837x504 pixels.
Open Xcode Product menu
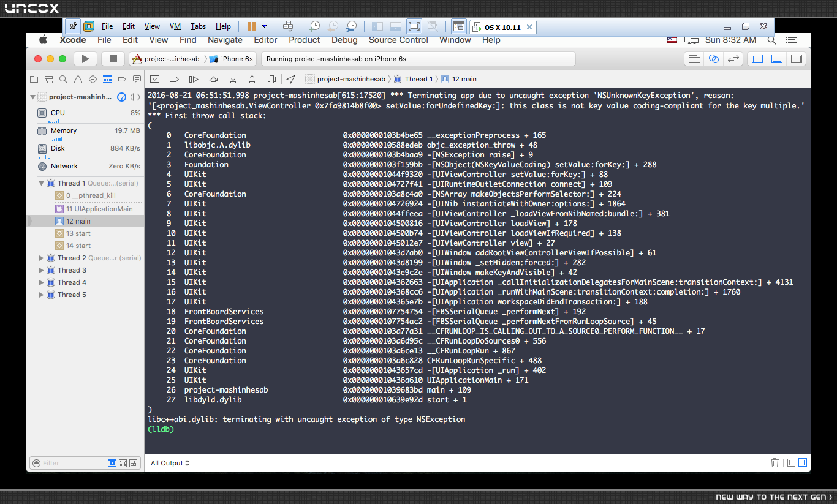(x=305, y=40)
